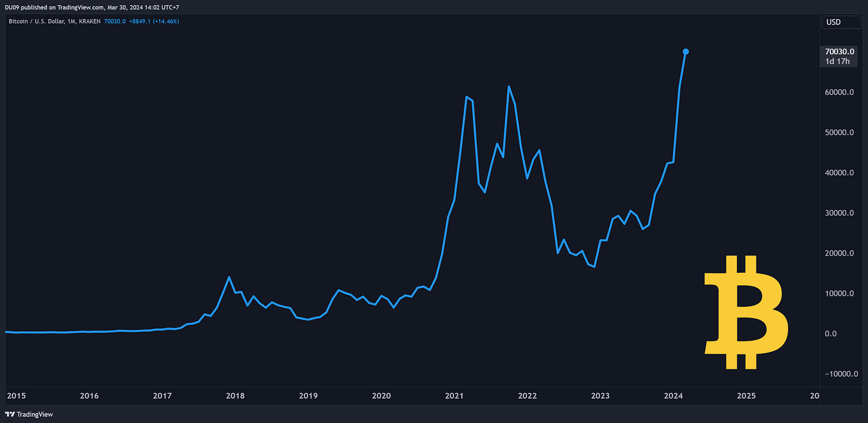Click the 70030.0 current price label
This screenshot has width=868, height=423.
click(841, 52)
